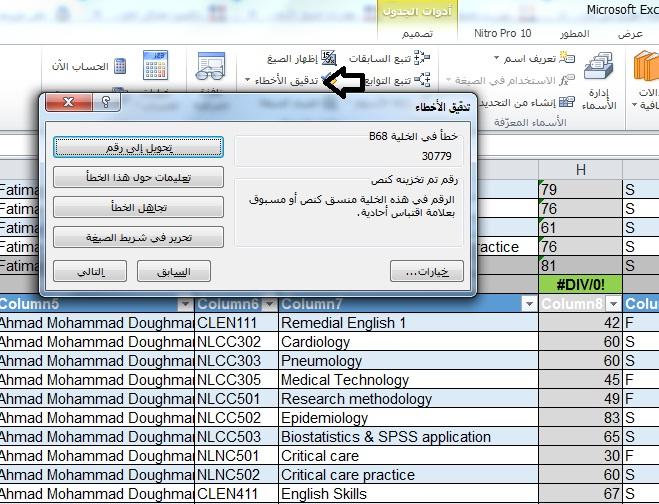Screen dimensions: 659x504
Task: Select course code NLNC501 cell
Action: [x=237, y=456]
